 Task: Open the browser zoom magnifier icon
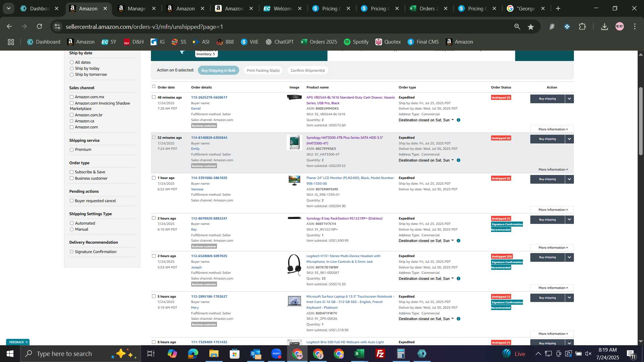point(517,26)
